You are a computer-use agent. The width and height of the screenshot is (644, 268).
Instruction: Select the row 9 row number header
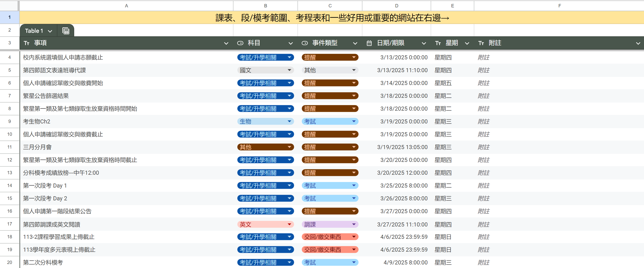point(9,121)
